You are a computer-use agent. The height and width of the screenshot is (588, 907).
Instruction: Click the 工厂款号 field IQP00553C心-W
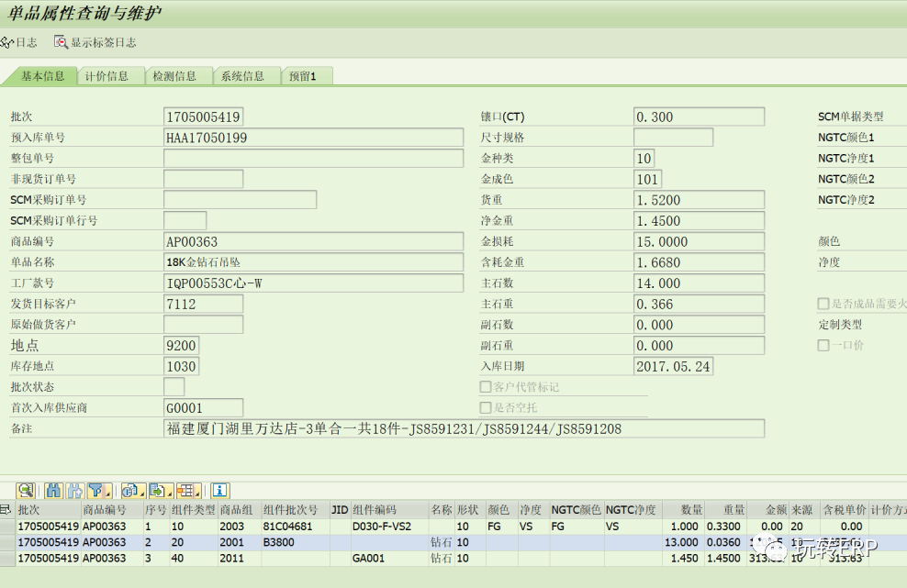point(314,283)
